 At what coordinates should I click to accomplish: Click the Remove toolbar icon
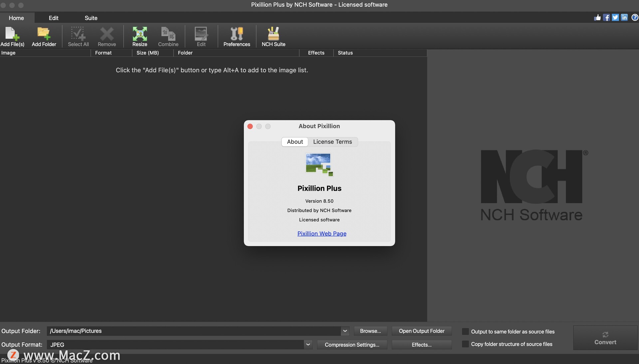tap(107, 37)
